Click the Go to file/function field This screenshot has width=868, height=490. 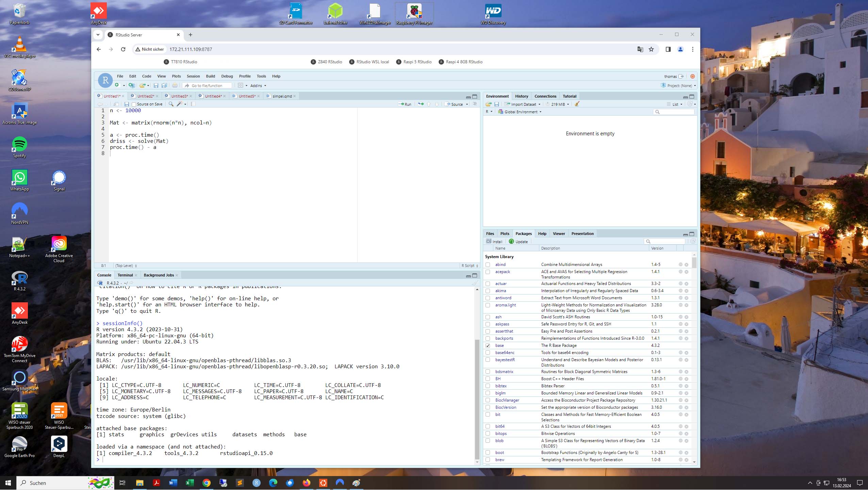pyautogui.click(x=208, y=86)
